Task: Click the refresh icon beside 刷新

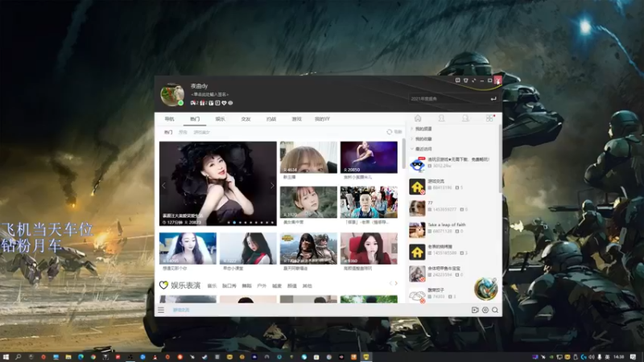Action: tap(390, 132)
